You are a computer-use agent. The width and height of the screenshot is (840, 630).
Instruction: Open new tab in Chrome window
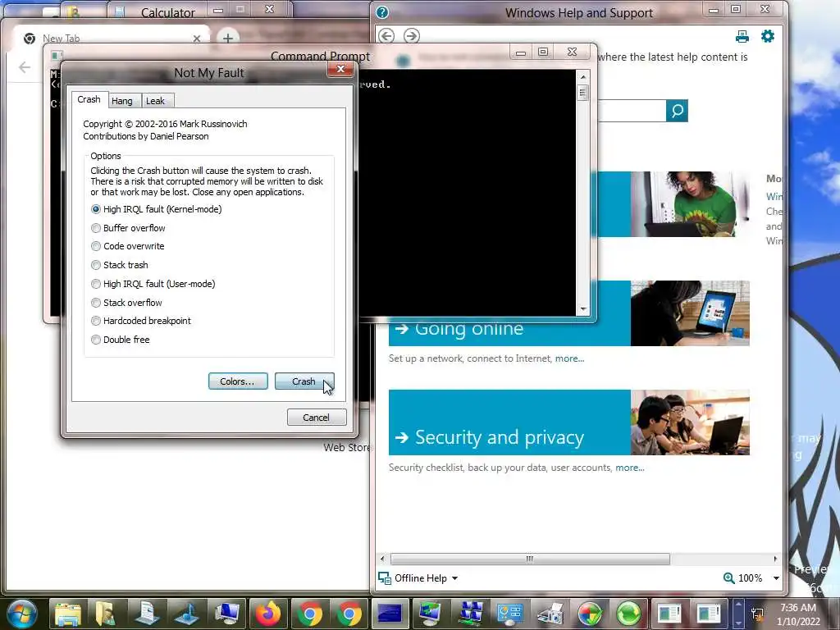click(x=228, y=38)
